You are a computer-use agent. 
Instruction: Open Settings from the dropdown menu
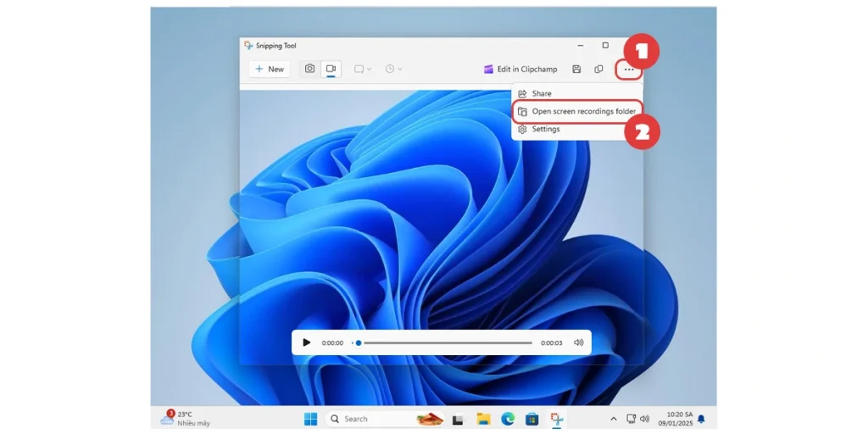coord(545,130)
